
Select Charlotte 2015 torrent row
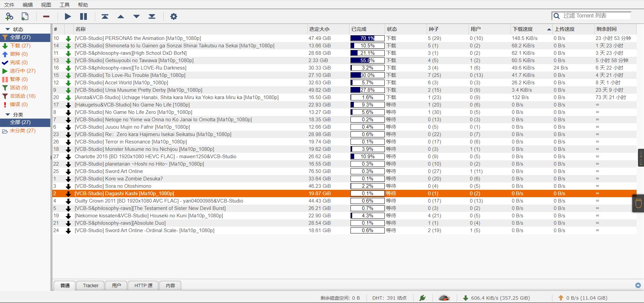click(x=344, y=157)
